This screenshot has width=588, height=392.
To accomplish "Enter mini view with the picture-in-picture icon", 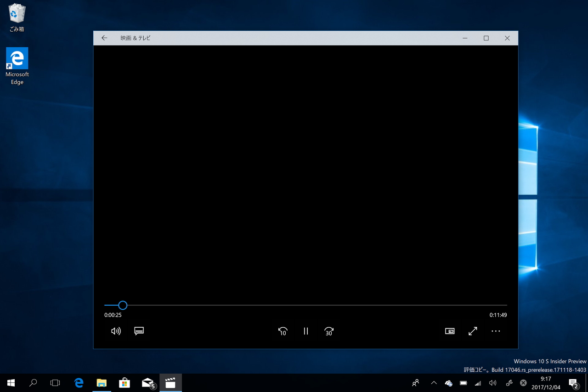I will [x=449, y=331].
